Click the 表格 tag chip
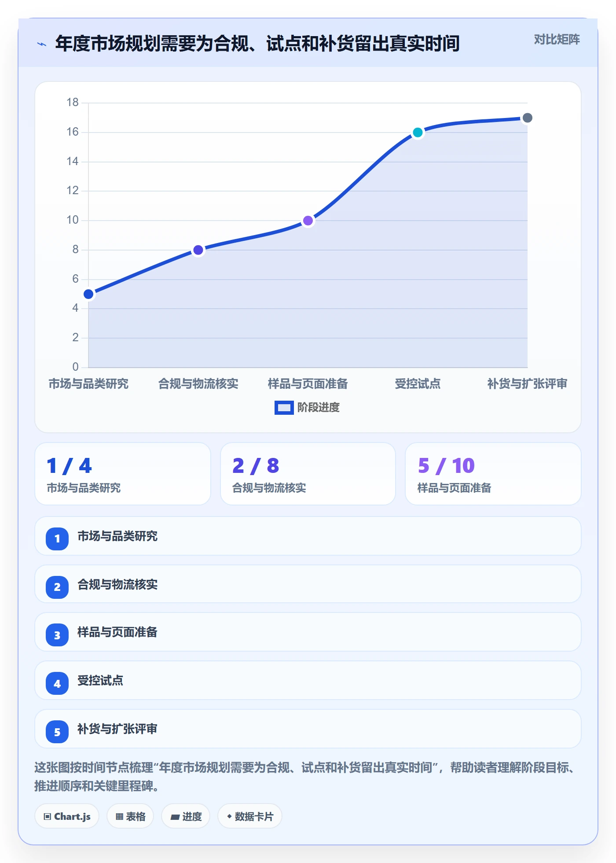The width and height of the screenshot is (616, 863). click(130, 816)
